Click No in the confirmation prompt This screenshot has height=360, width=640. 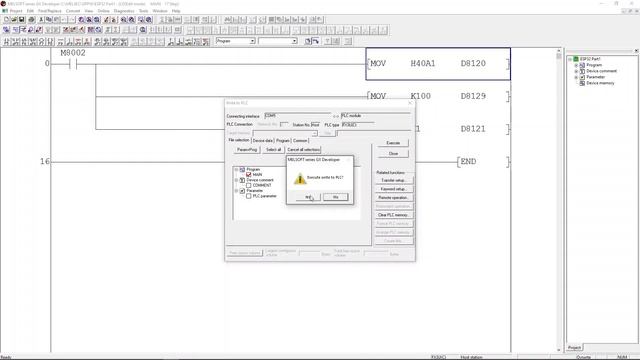point(336,197)
